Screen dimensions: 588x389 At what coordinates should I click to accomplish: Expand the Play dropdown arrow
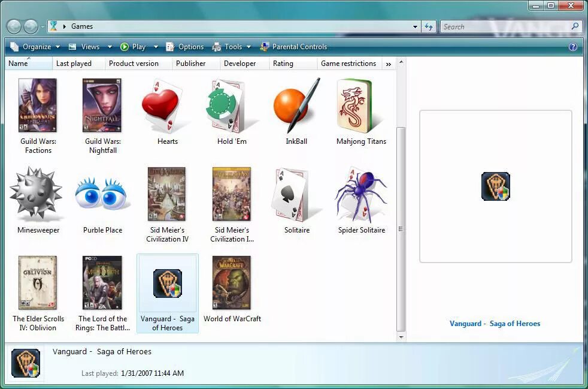[156, 47]
